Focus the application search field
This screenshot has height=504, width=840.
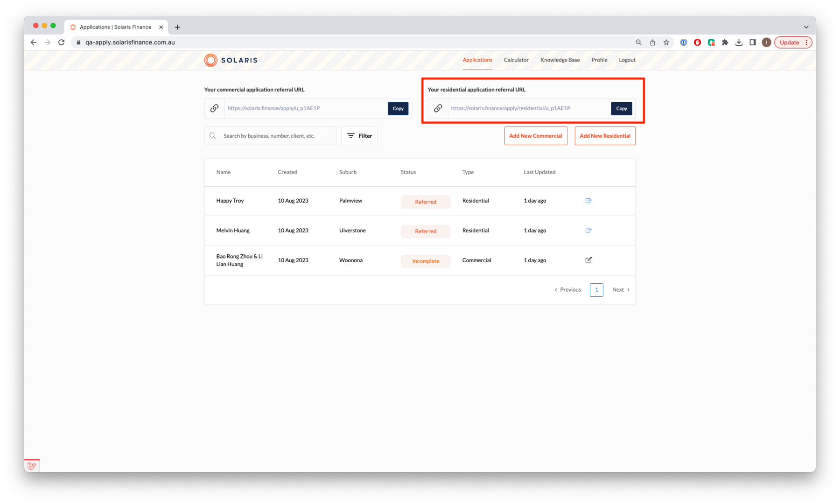pyautogui.click(x=270, y=136)
